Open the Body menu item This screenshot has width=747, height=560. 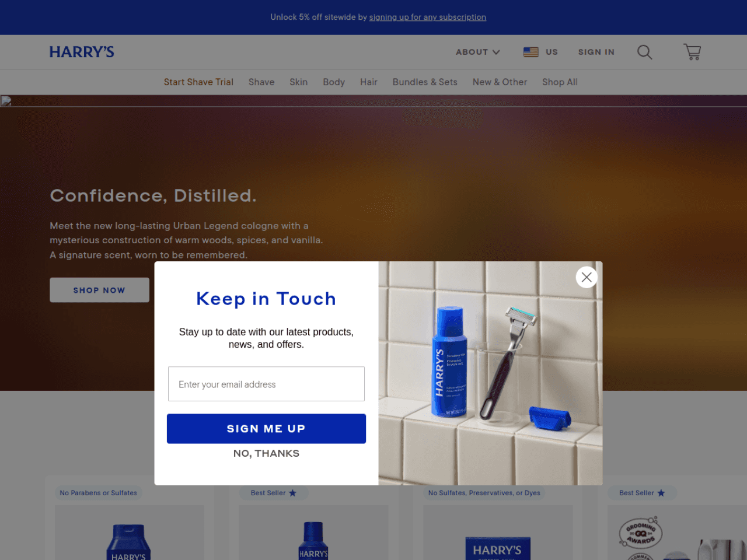334,82
